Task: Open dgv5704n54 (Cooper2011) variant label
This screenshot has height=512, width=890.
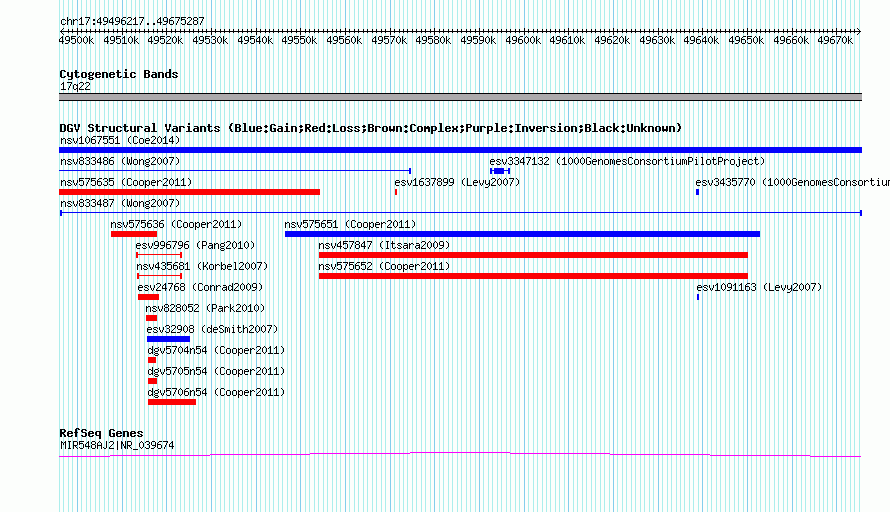Action: (x=216, y=350)
